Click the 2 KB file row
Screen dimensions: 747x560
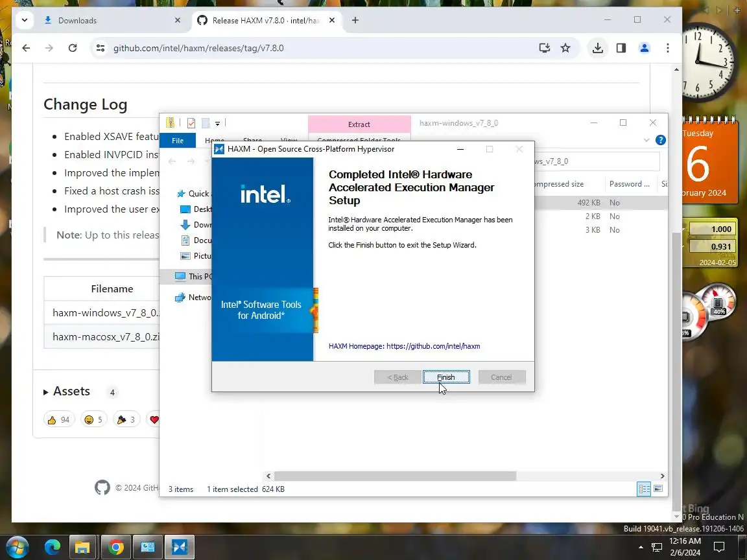point(600,216)
